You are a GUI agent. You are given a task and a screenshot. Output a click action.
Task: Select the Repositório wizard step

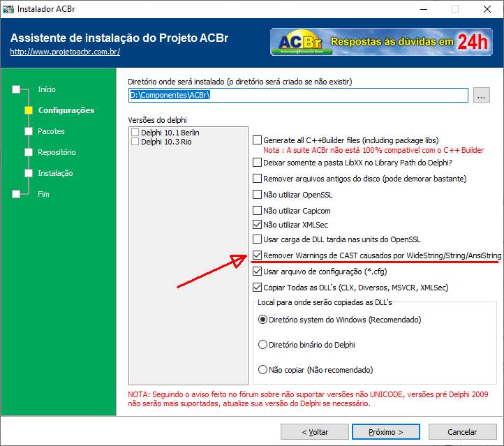point(57,152)
